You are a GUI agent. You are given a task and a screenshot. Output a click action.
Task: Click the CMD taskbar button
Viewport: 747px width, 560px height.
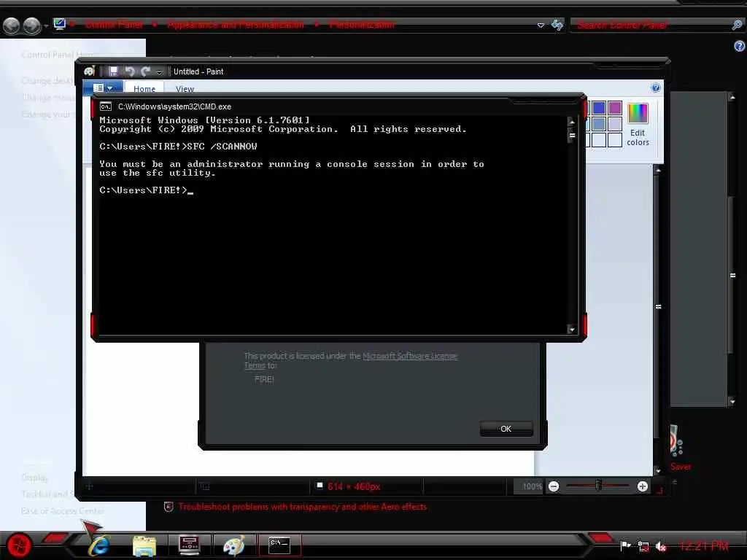(x=279, y=545)
